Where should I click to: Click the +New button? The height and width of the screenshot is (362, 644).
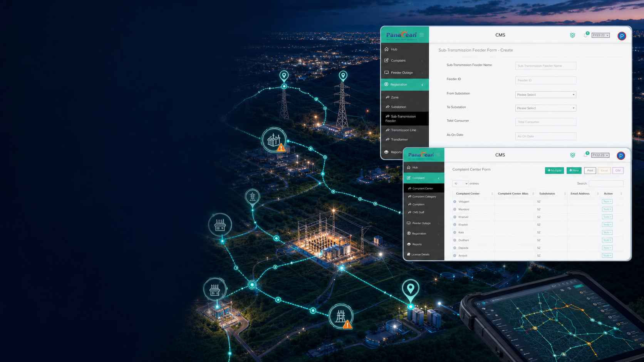coord(574,170)
